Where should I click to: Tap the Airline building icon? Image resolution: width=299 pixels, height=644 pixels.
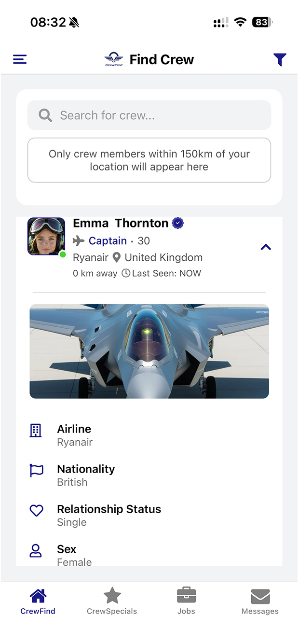[x=36, y=431]
